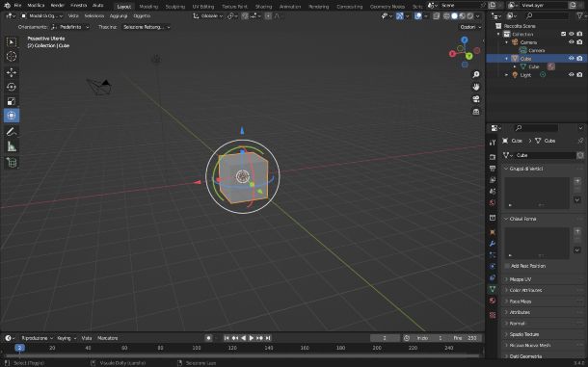Hide Cube object with eye icon
Viewport: 588px width, 367px height.
572,59
